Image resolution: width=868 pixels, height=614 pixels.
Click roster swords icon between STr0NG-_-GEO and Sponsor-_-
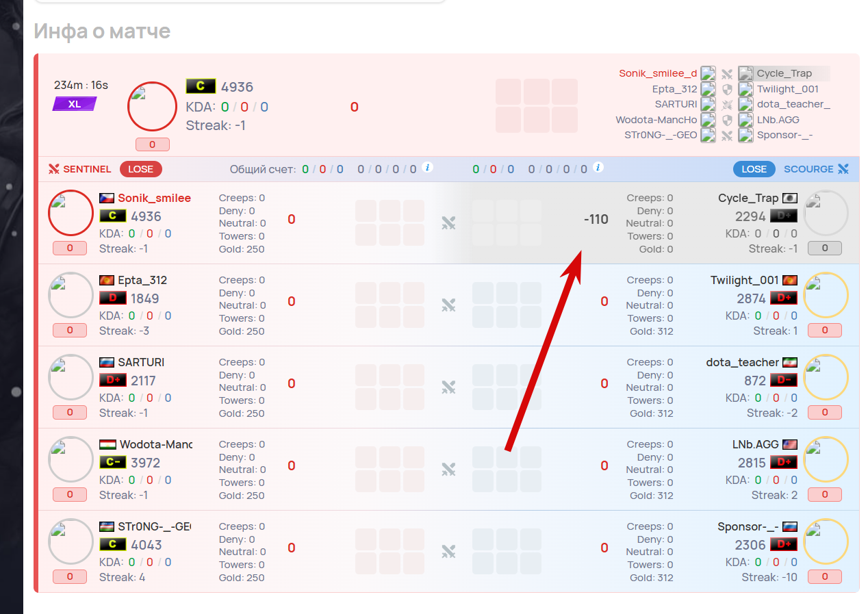[x=727, y=136]
